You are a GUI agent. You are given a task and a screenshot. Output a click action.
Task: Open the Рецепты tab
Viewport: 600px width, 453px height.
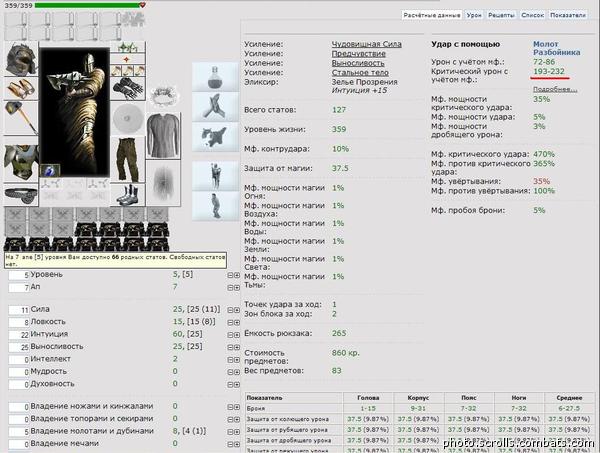pyautogui.click(x=501, y=15)
